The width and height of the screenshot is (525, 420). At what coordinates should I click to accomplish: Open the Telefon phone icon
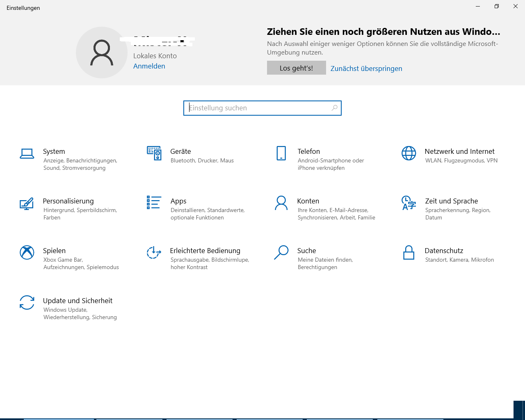click(281, 153)
